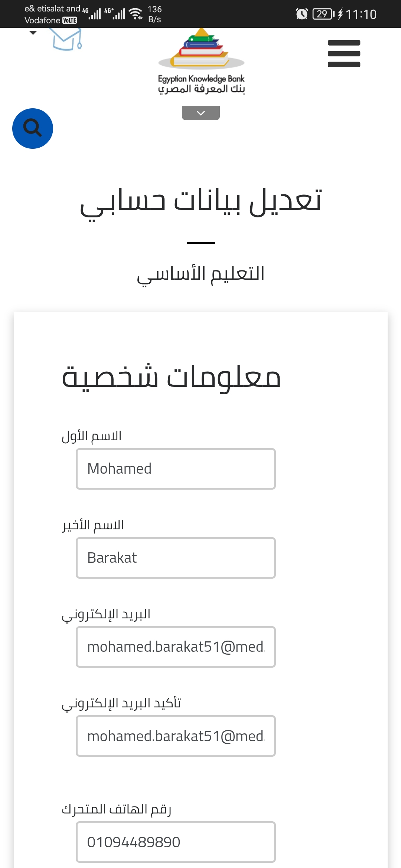401x868 pixels.
Task: Select the email address input under البريد الإلكتروني
Action: point(176,647)
